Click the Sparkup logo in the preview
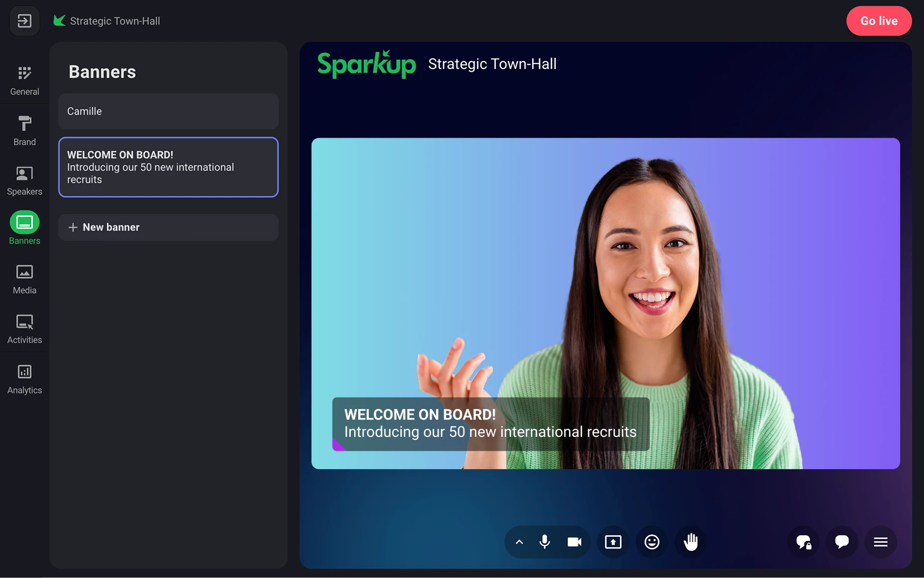The image size is (924, 578). point(367,65)
